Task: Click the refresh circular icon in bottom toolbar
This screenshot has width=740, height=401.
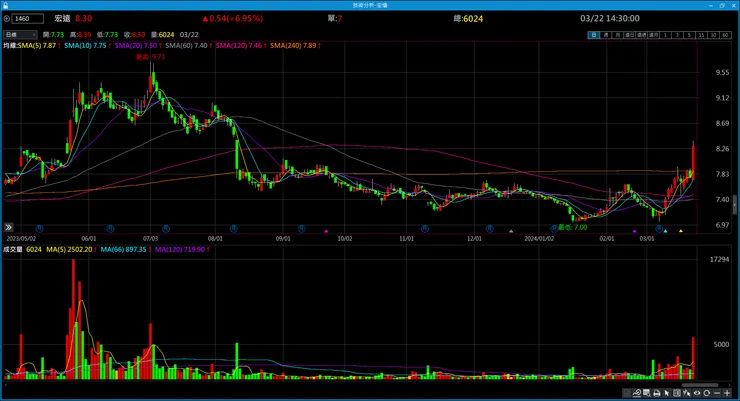Action: pyautogui.click(x=706, y=393)
